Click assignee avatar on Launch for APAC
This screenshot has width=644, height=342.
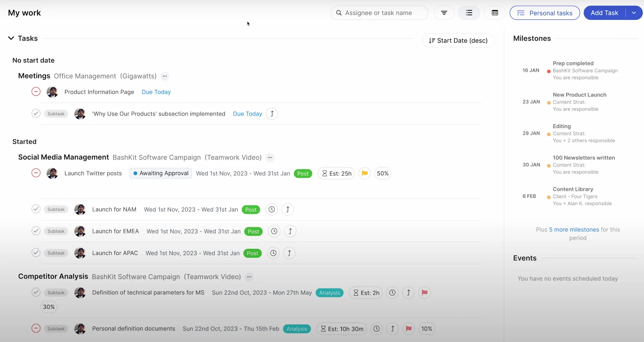[x=80, y=253]
